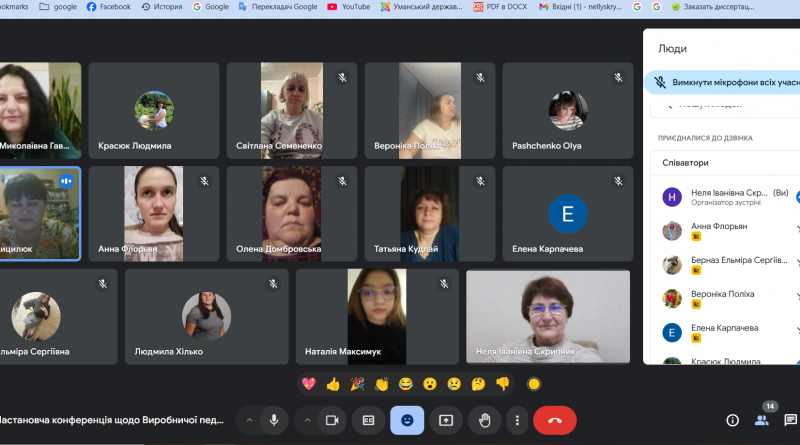Open the chat messages panel

click(790, 420)
